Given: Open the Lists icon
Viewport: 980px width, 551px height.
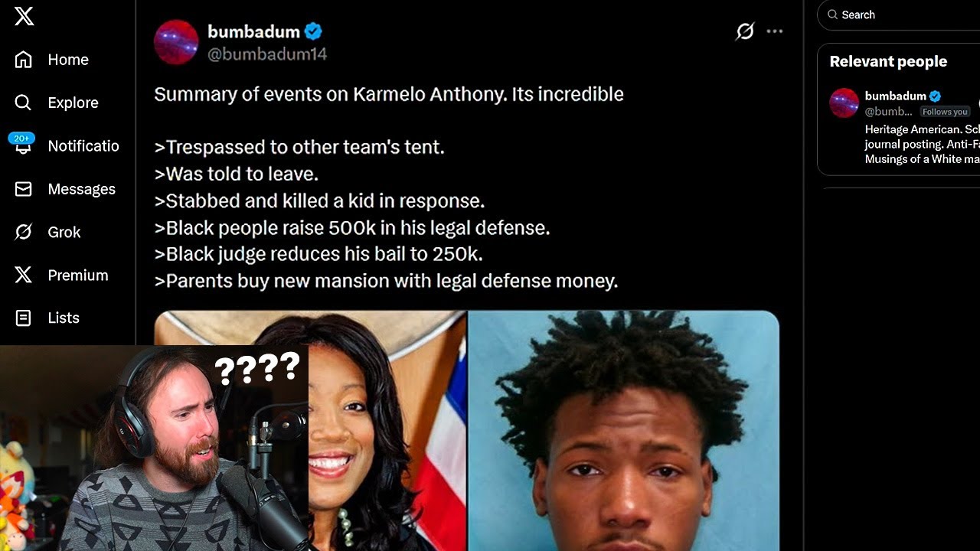Looking at the screenshot, I should pos(24,318).
